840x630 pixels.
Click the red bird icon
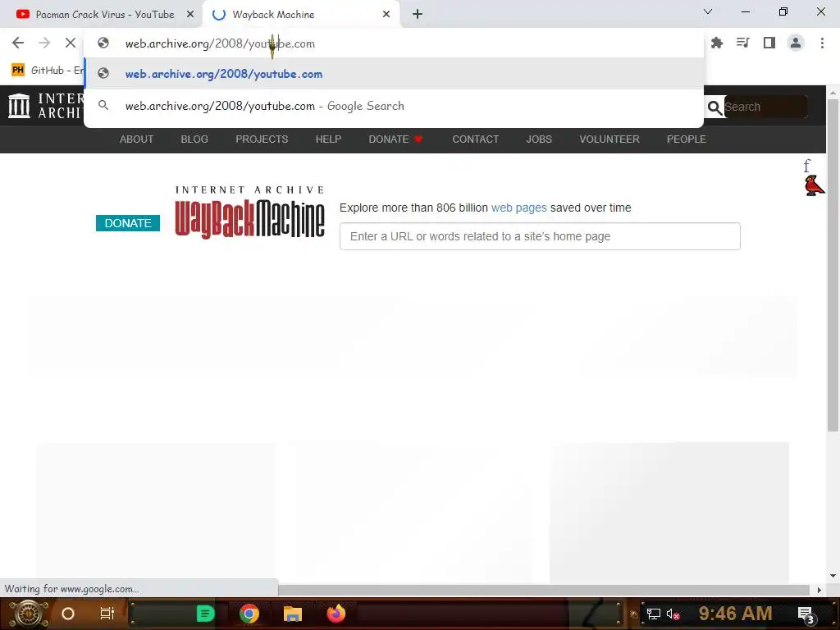(815, 186)
